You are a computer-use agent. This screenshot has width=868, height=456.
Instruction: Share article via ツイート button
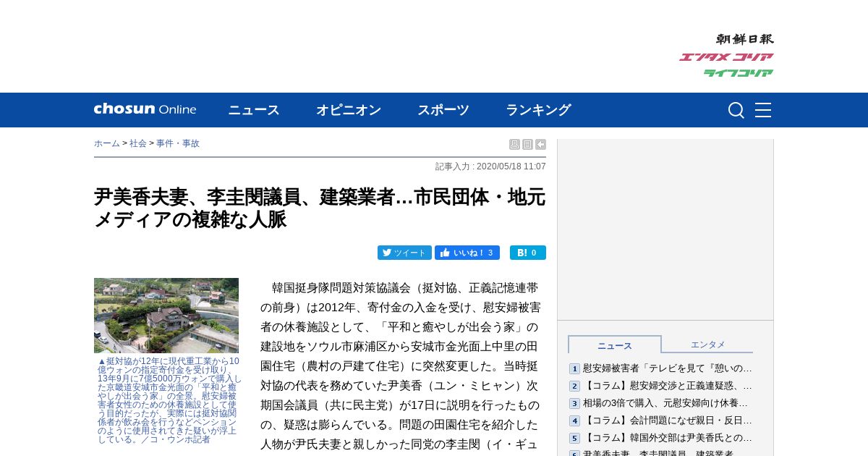pos(404,253)
